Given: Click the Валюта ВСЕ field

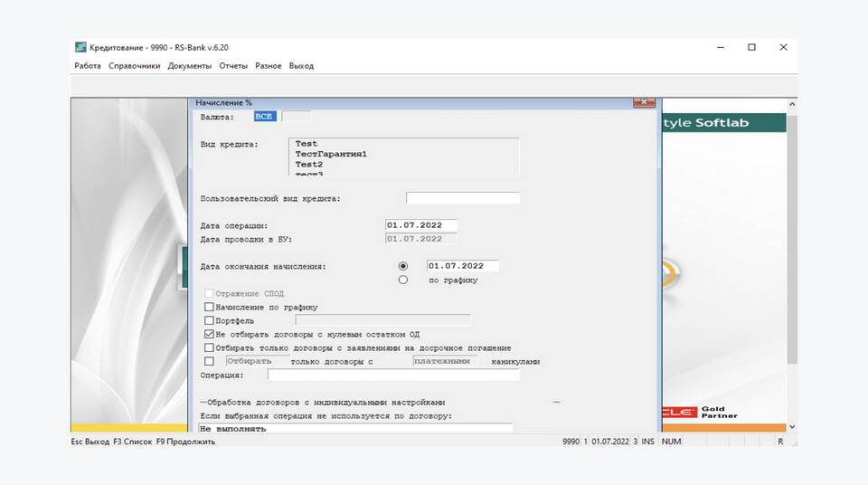Looking at the screenshot, I should (265, 117).
